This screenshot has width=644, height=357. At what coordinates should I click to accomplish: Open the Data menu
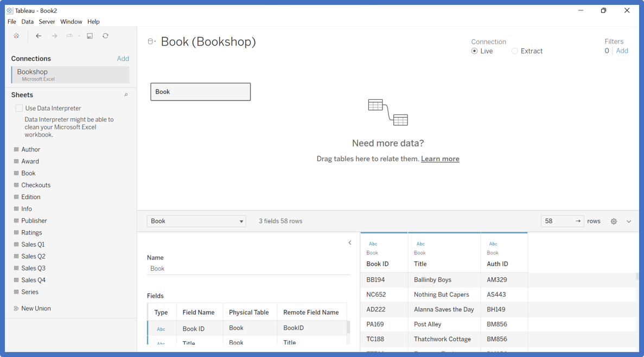click(28, 22)
